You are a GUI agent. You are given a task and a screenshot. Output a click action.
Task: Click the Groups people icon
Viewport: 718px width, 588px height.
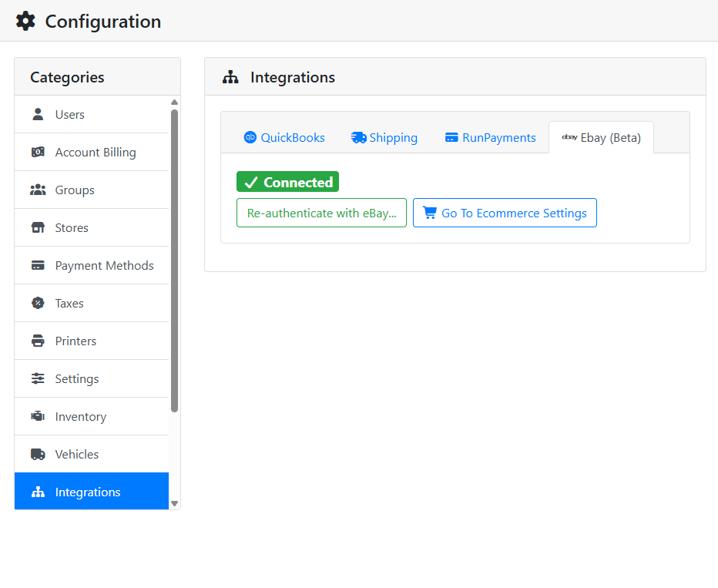pos(38,190)
